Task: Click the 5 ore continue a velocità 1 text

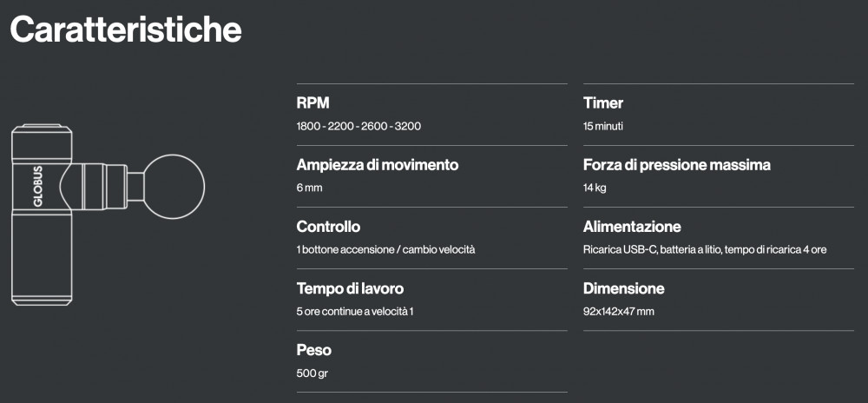Action: [355, 311]
